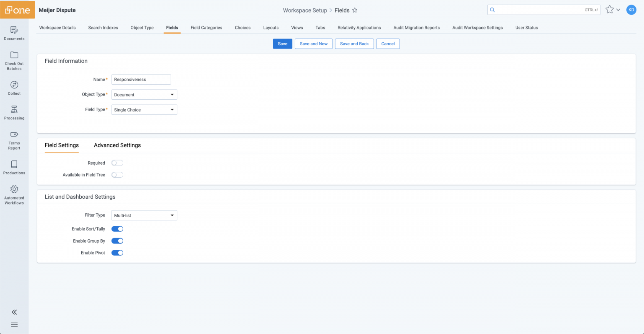Toggle the Required switch on
The width and height of the screenshot is (644, 334).
[x=117, y=163]
